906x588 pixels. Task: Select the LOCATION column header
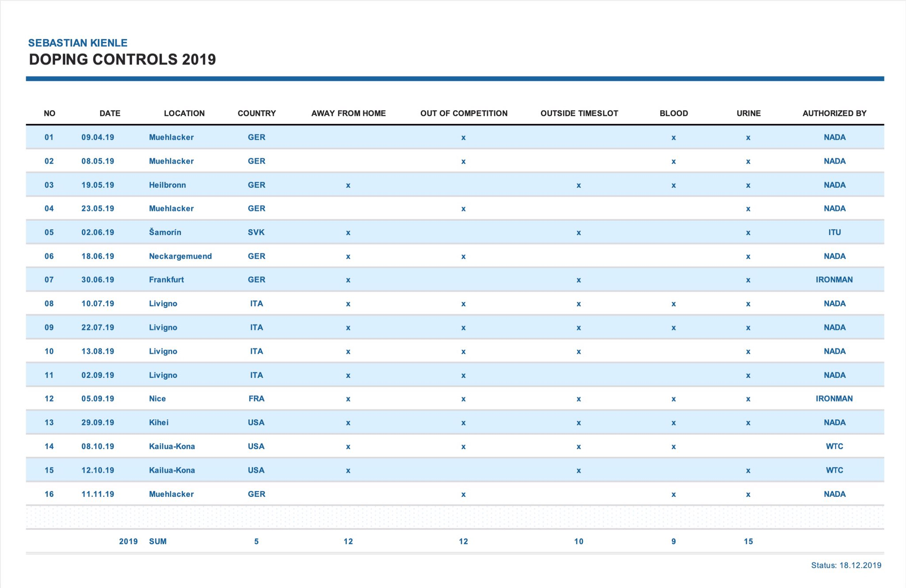click(184, 113)
